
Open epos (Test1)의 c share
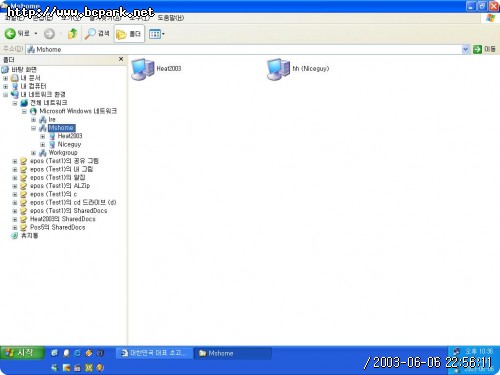53,194
